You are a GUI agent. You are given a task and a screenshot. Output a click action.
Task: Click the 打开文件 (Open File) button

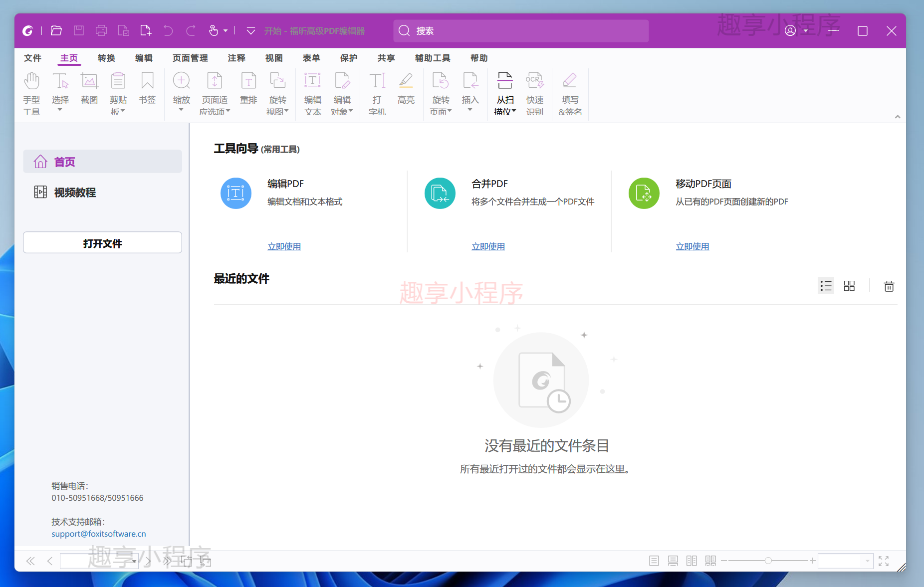pyautogui.click(x=102, y=243)
